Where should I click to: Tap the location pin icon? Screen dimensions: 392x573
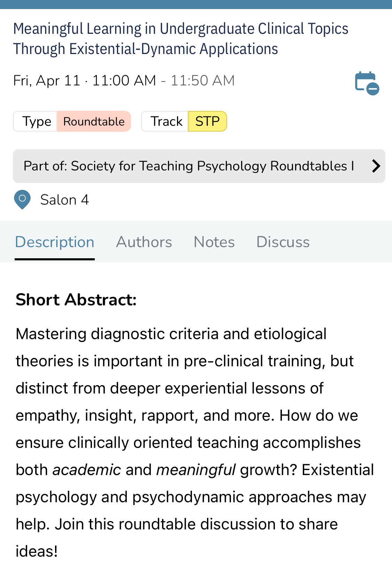pyautogui.click(x=22, y=199)
